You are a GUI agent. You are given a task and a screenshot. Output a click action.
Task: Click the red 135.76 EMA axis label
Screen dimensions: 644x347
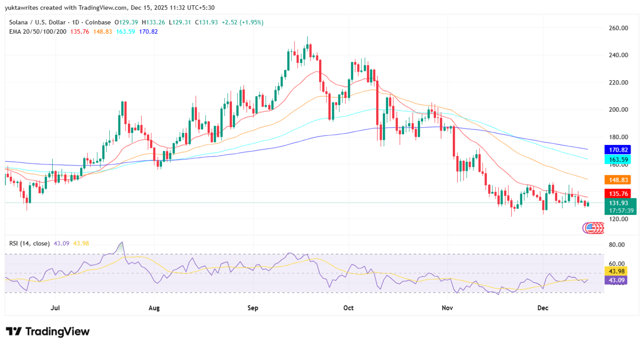pos(618,193)
